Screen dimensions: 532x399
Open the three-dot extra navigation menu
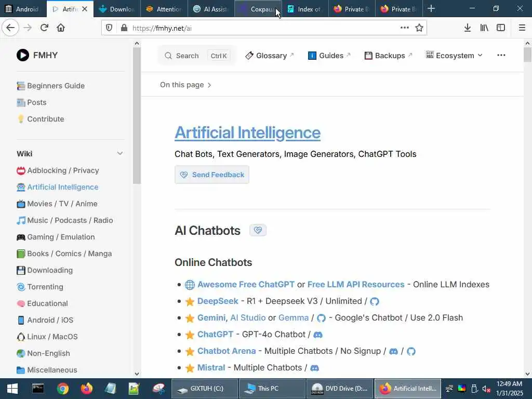[x=501, y=55]
